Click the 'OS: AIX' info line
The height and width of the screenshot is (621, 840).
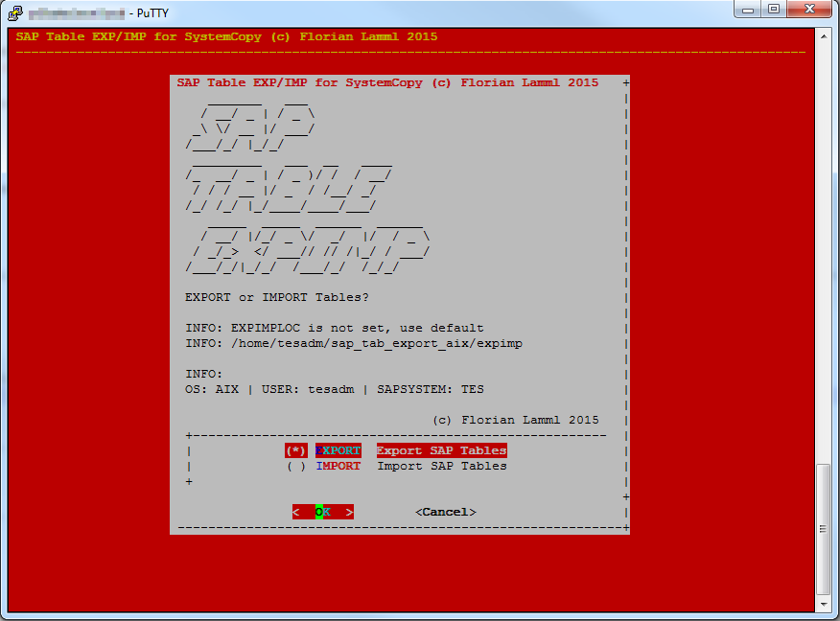[x=335, y=390]
